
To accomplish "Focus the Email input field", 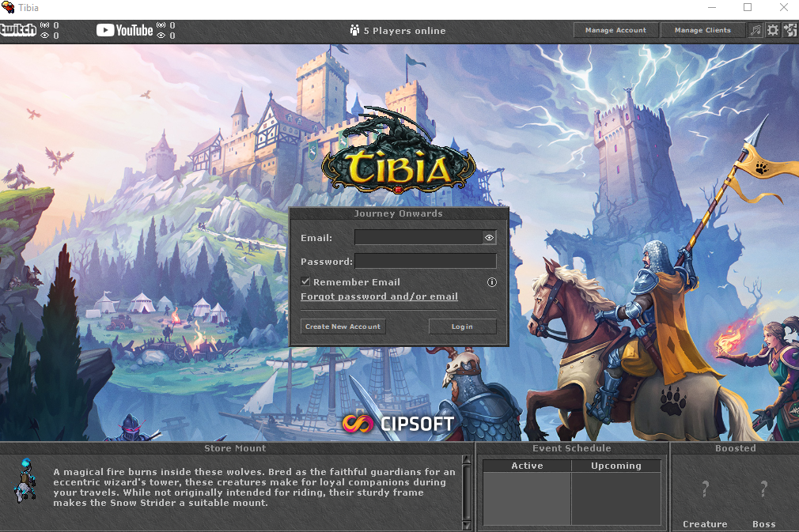I will point(418,237).
